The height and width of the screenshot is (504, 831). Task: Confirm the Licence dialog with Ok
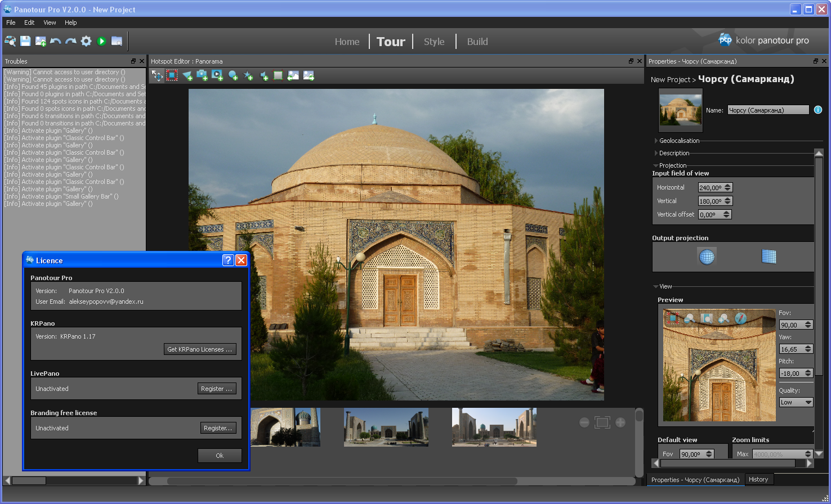pyautogui.click(x=220, y=456)
